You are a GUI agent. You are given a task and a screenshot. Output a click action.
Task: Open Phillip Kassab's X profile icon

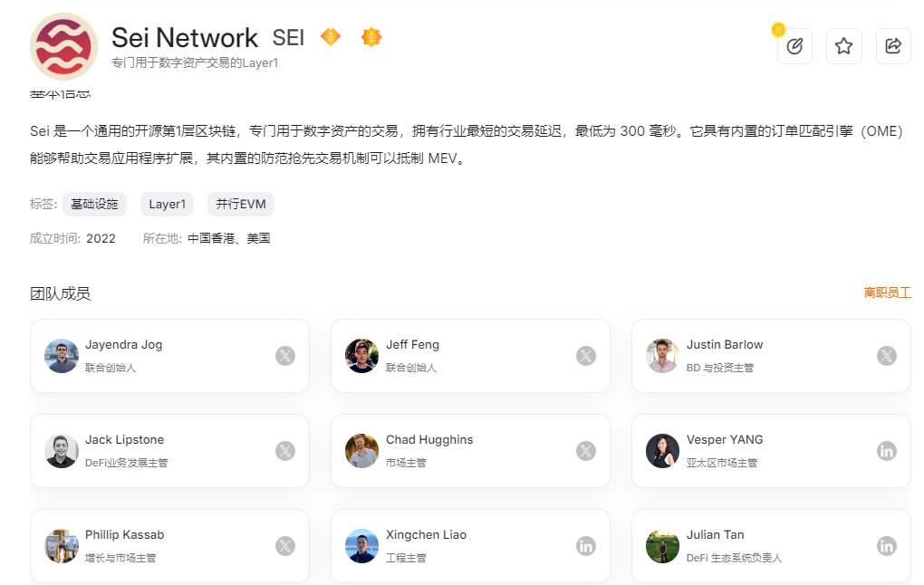tap(285, 546)
